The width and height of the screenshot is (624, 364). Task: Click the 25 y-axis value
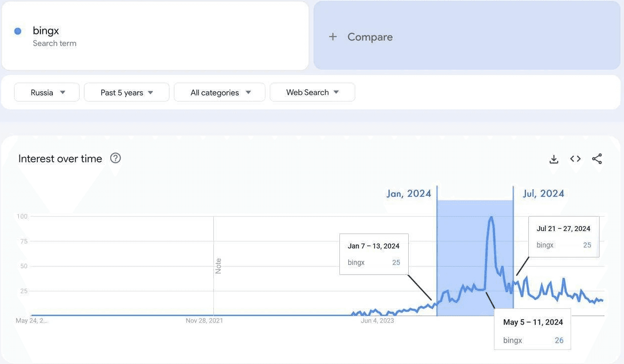[23, 291]
